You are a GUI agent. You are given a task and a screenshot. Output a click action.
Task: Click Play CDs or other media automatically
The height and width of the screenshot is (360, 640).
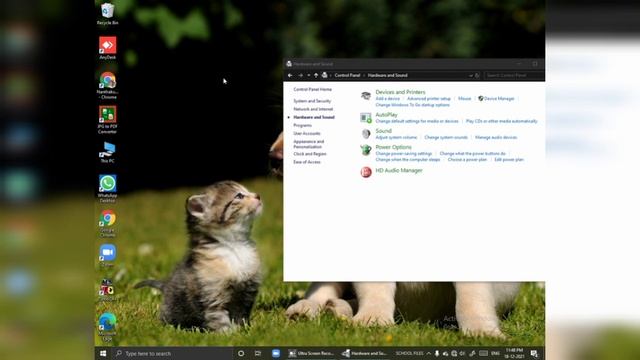coord(501,121)
